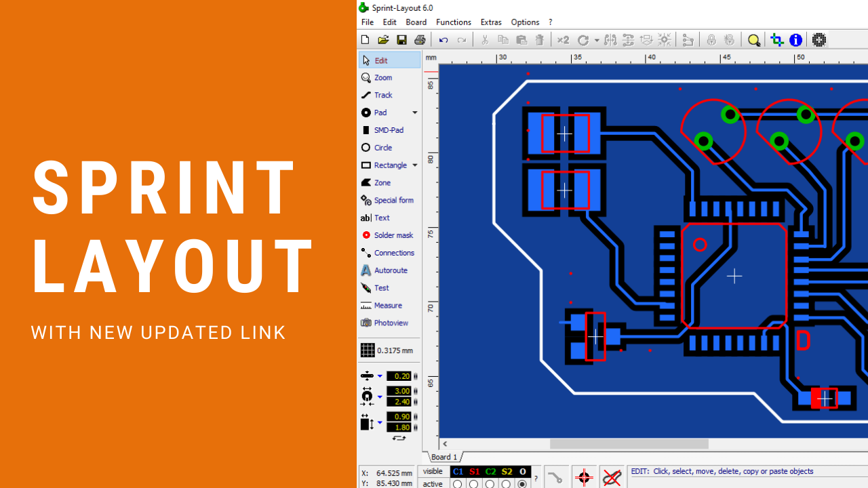This screenshot has height=488, width=868.
Task: Click the Group lock icon
Action: [711, 40]
